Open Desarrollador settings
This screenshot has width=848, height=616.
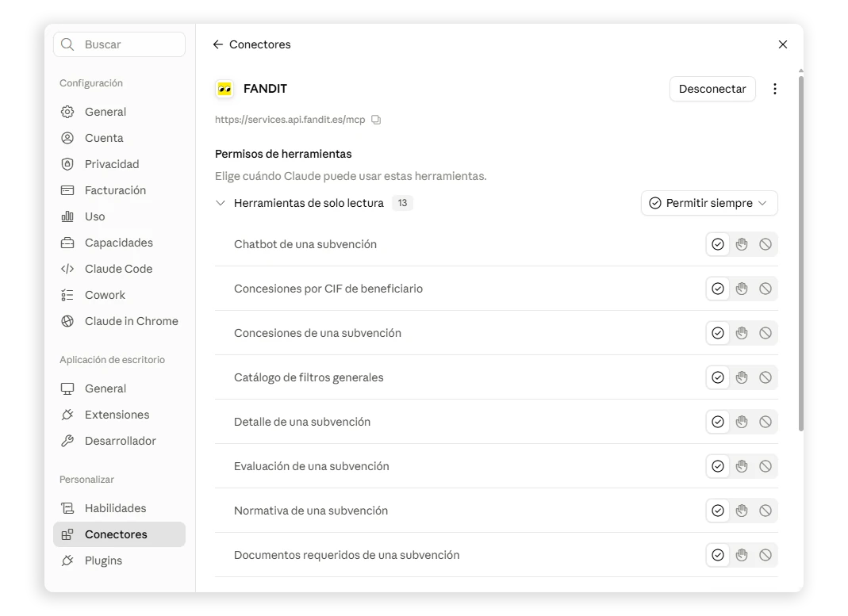pos(119,441)
